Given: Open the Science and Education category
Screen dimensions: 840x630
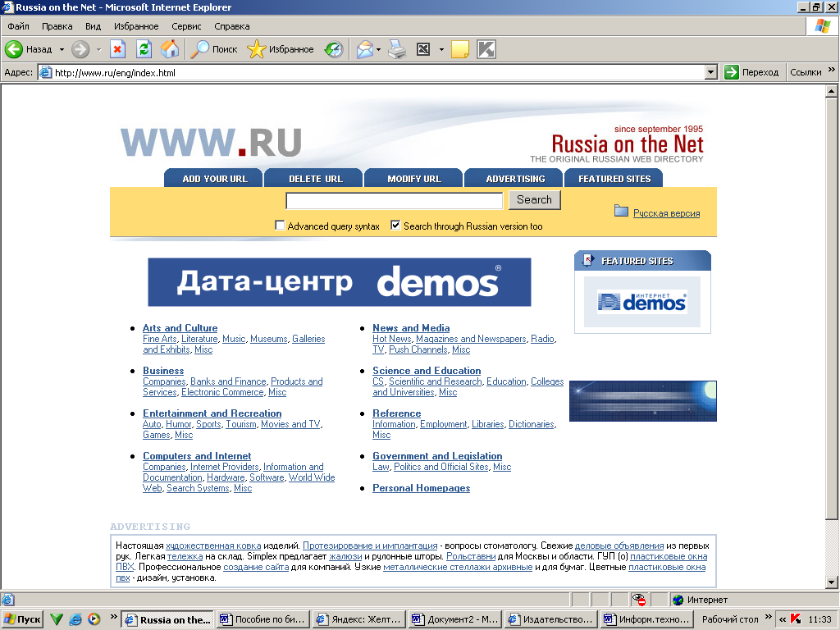Looking at the screenshot, I should pyautogui.click(x=427, y=371).
